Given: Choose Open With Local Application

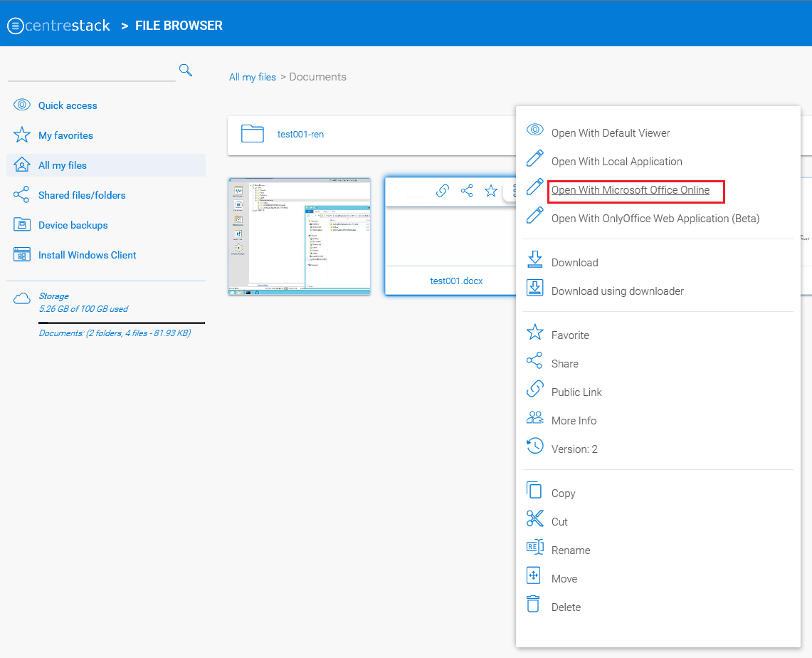Looking at the screenshot, I should 617,162.
